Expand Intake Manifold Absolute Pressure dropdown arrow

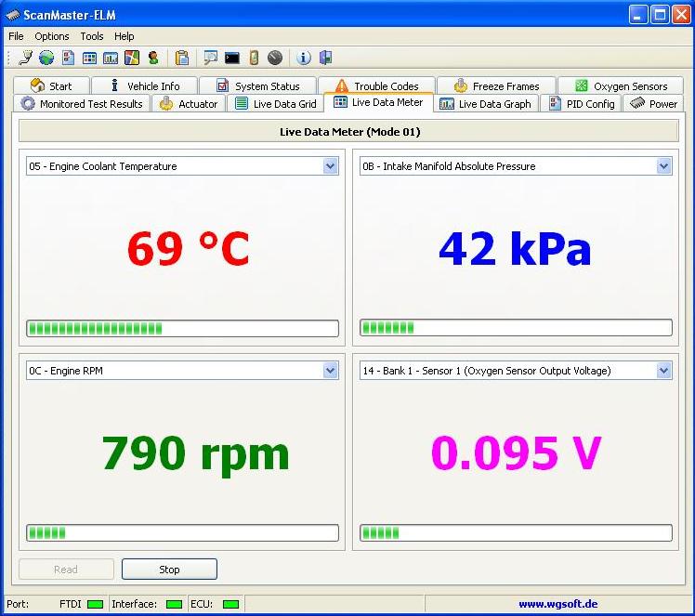pos(663,166)
